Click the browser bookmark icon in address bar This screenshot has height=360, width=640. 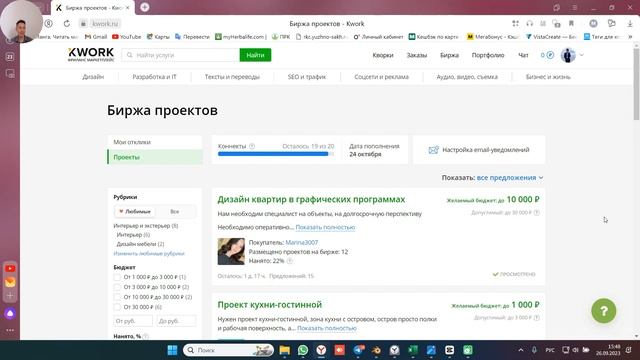pos(571,24)
